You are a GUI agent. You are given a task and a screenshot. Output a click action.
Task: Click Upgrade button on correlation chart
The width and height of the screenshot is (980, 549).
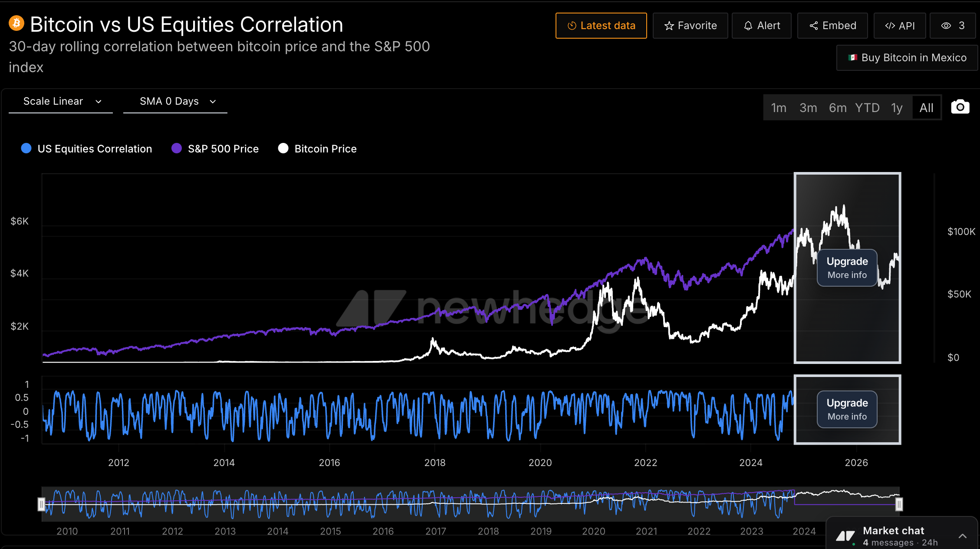[x=847, y=409]
